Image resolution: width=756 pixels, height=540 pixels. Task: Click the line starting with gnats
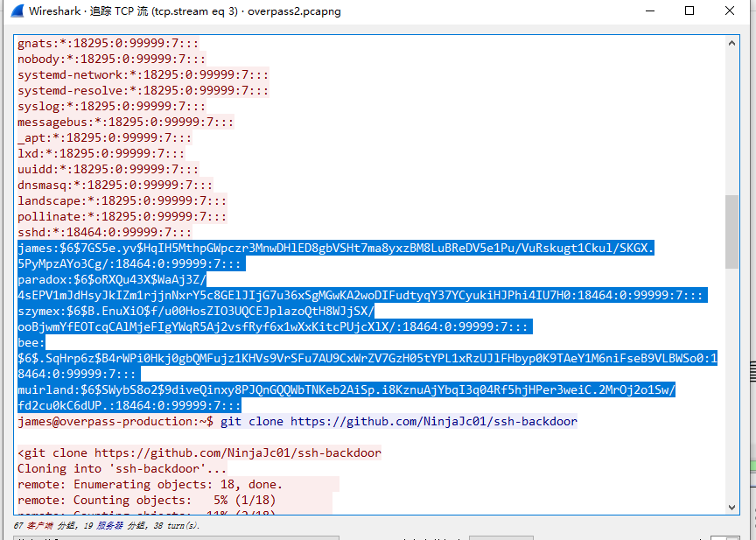108,44
